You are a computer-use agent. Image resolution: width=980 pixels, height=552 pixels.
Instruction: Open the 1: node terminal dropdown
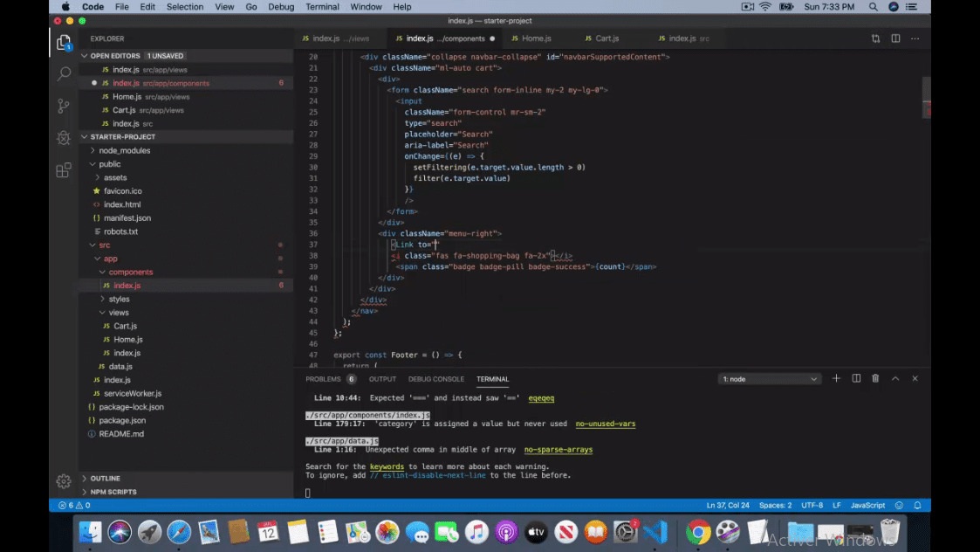coord(768,378)
